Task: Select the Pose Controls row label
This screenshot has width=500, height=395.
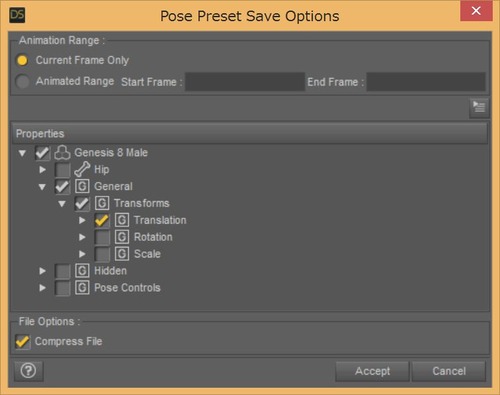Action: coord(127,288)
